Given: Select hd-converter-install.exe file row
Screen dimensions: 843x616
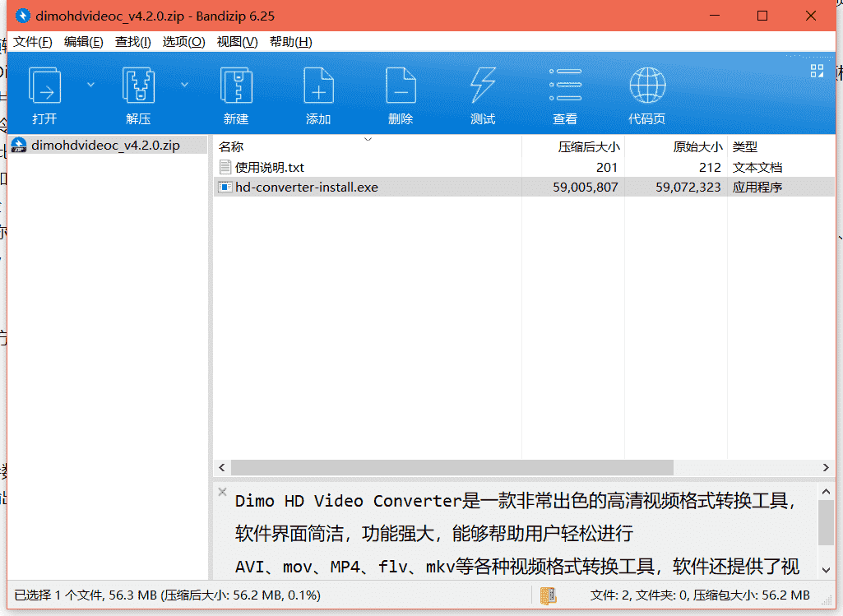Looking at the screenshot, I should pyautogui.click(x=524, y=187).
